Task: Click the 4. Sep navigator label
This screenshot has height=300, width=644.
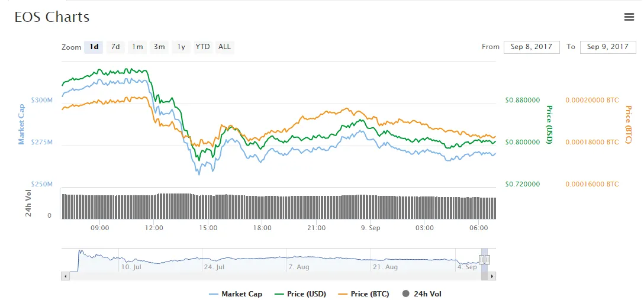Action: point(468,267)
